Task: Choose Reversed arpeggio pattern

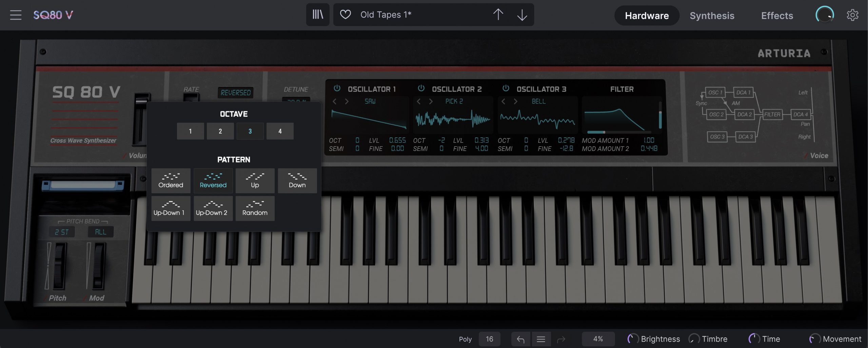Action: point(213,181)
